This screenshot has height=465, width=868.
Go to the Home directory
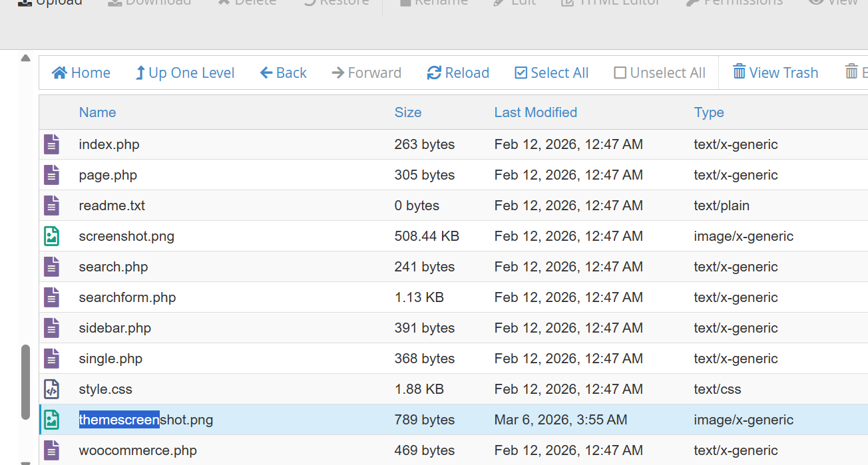[x=81, y=73]
